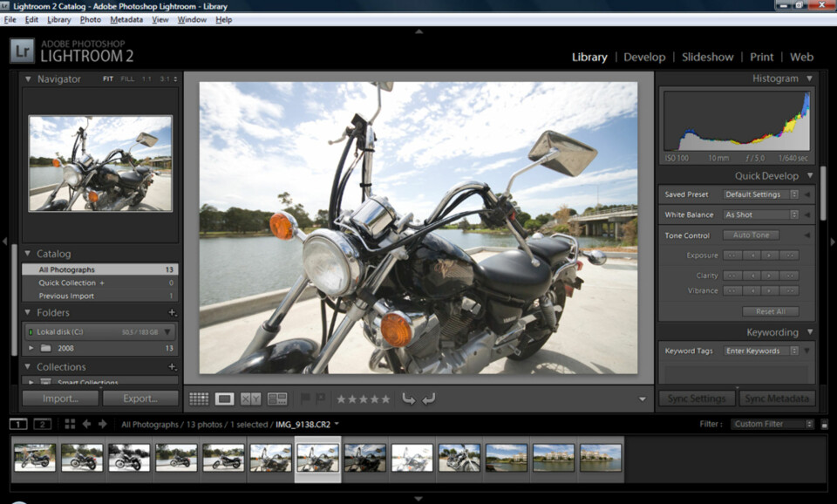Open the White Balance dropdown
This screenshot has height=504, width=837.
[x=760, y=215]
